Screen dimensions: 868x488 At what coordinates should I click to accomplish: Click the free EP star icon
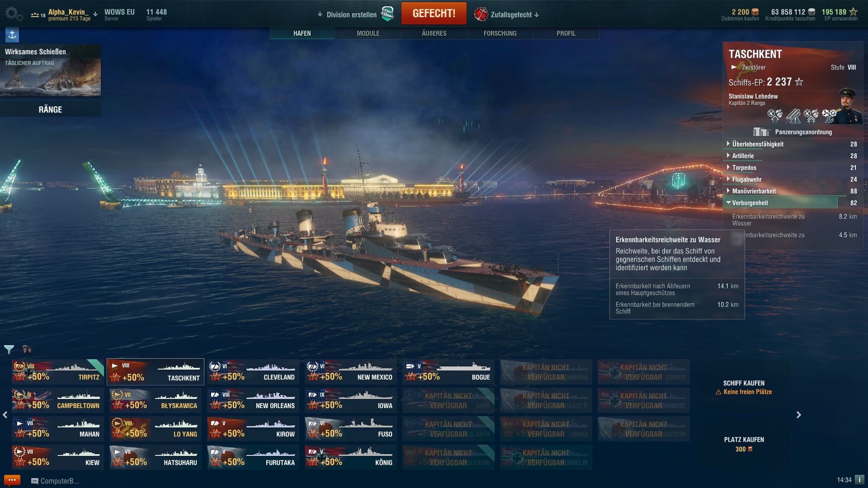(x=853, y=12)
